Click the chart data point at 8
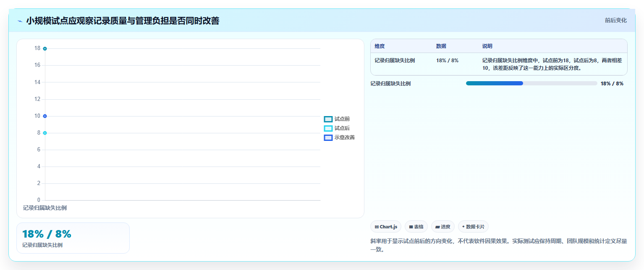 tap(45, 133)
